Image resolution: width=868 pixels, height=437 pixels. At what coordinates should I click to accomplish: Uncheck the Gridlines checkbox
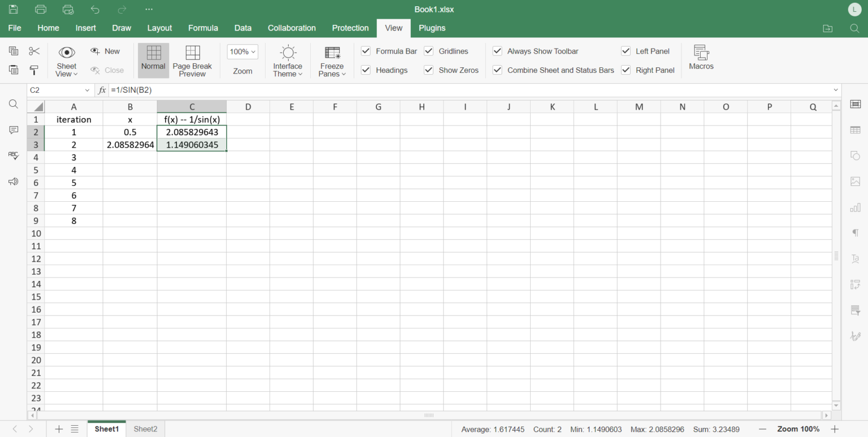(428, 51)
